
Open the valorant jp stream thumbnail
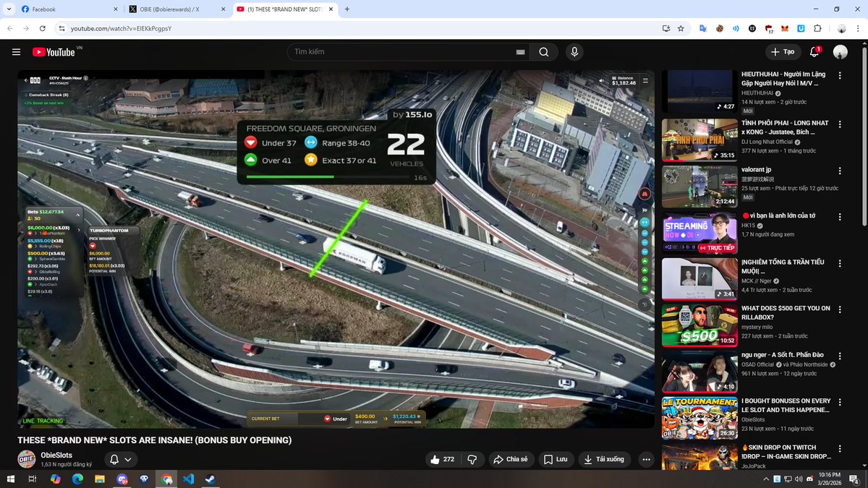pos(699,187)
